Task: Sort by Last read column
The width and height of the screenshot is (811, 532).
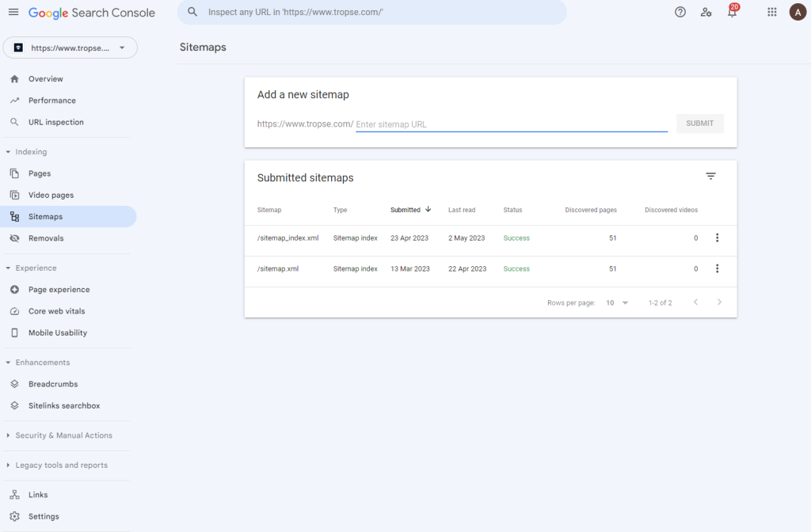Action: click(x=462, y=210)
